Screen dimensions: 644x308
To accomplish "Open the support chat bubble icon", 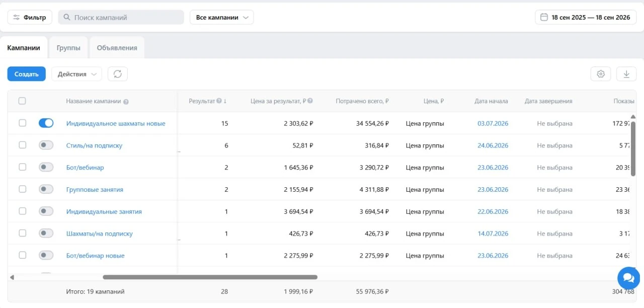I will (x=628, y=278).
